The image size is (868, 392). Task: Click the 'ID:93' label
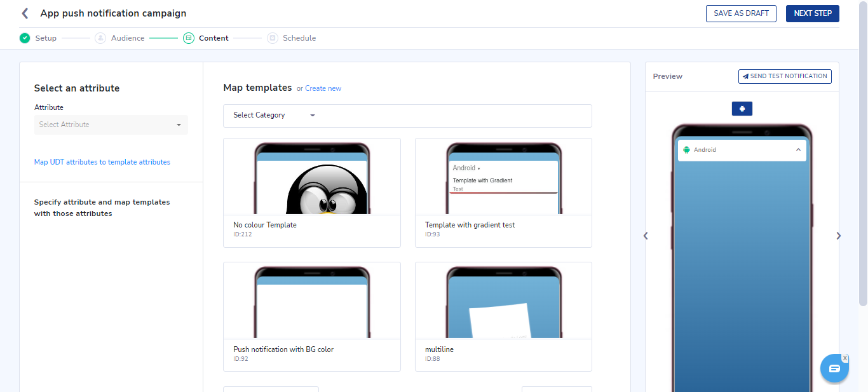(432, 234)
